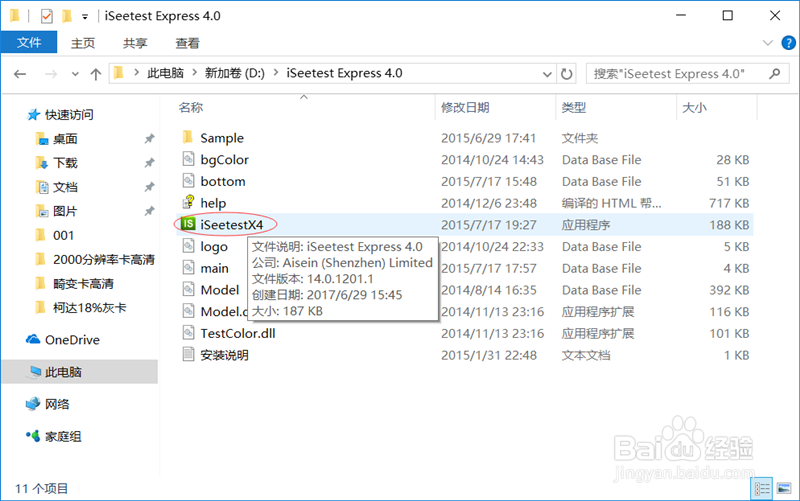Click the back navigation arrow
Viewport: 800px width, 501px height.
[x=20, y=74]
